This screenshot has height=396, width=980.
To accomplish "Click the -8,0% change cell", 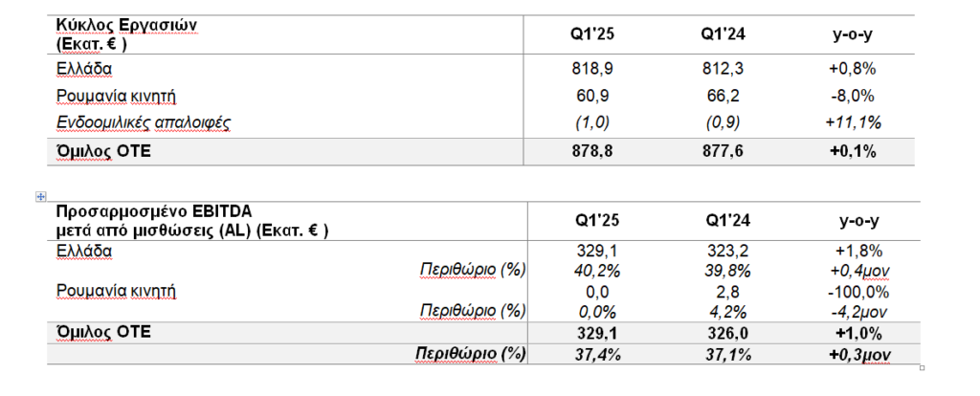I will pyautogui.click(x=855, y=96).
